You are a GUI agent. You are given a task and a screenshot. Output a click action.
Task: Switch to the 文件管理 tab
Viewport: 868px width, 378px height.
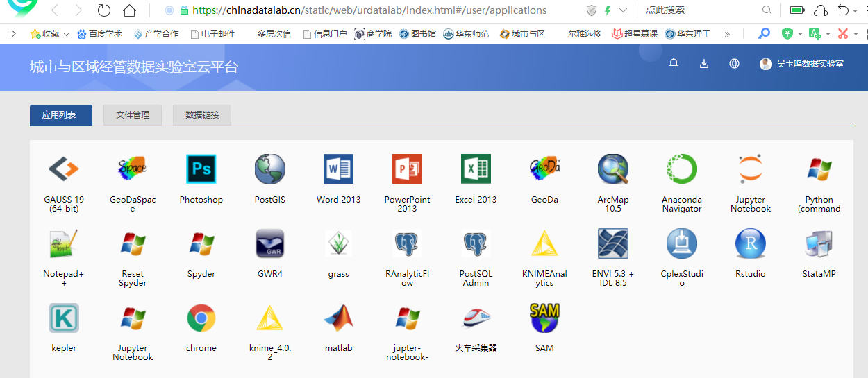[133, 115]
